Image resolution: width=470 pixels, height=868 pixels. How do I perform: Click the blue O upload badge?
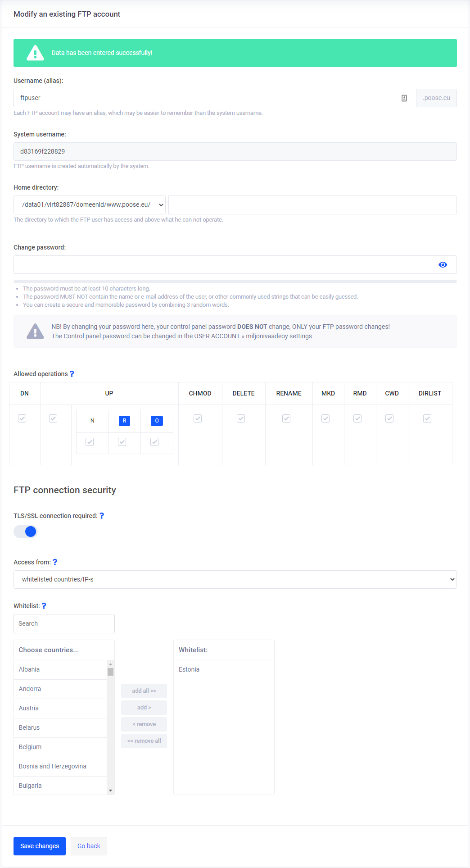click(157, 421)
